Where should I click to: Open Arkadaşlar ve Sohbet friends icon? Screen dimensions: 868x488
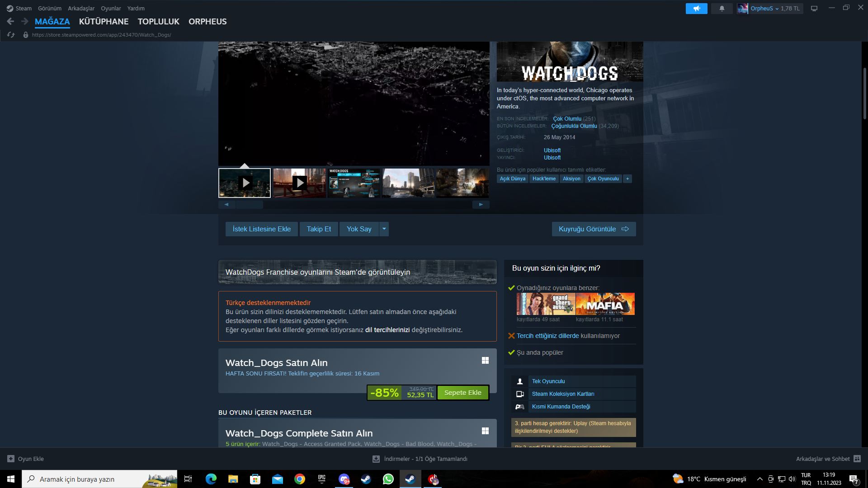pos(857,459)
